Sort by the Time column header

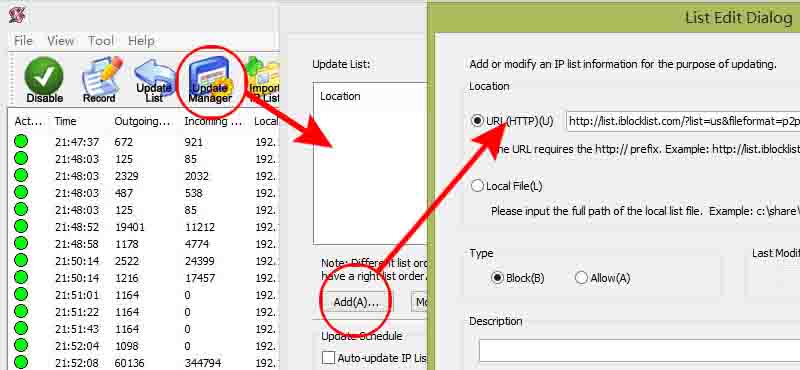pos(65,121)
